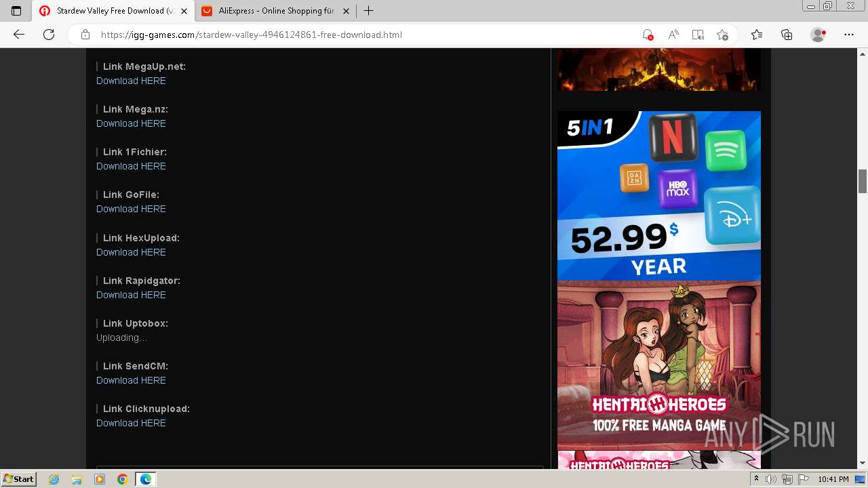868x488 pixels.
Task: Open the Mega.nz Download HERE link
Action: [131, 123]
